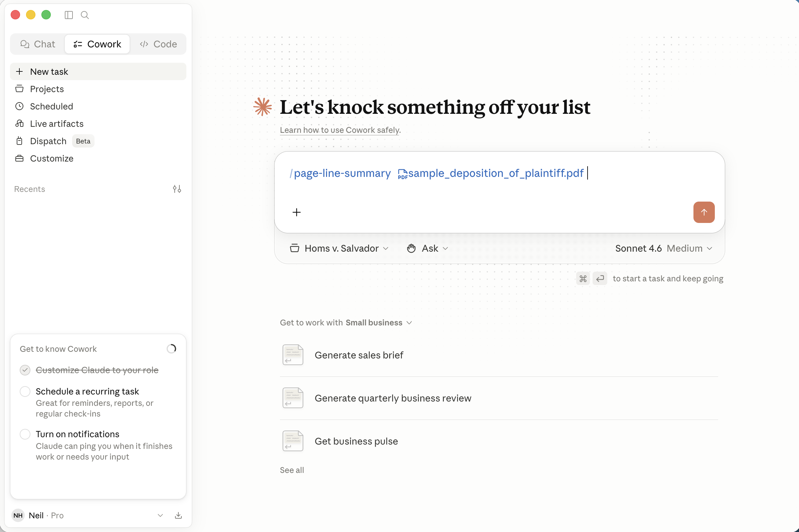799x532 pixels.
Task: Open Projects in the sidebar
Action: 98,89
